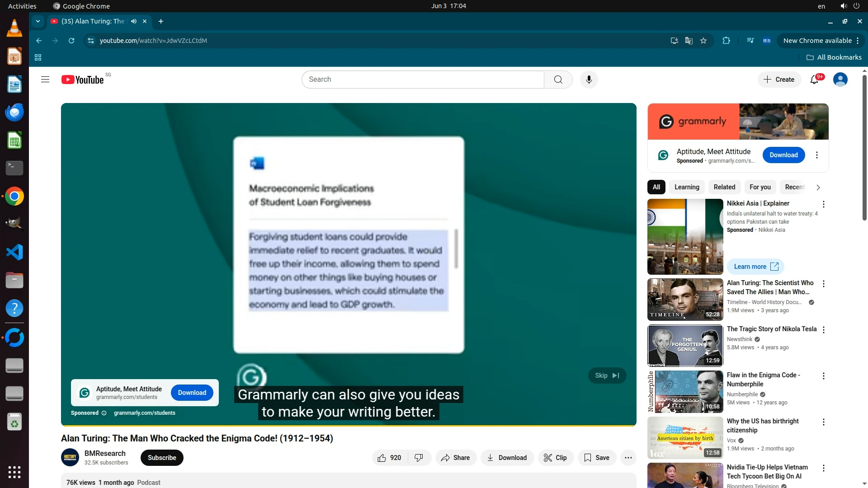
Task: Open the YouTube notifications bell
Action: (814, 80)
